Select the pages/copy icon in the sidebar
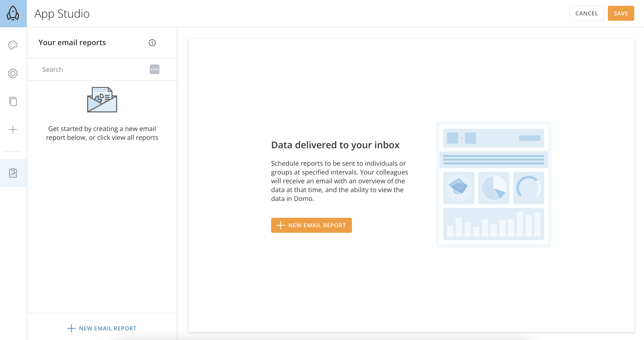The width and height of the screenshot is (644, 340). point(13,102)
